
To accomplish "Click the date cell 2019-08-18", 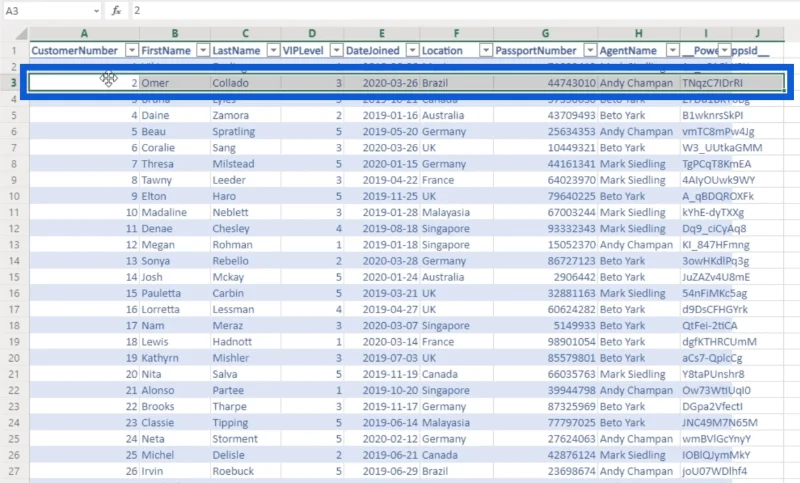I will pyautogui.click(x=382, y=228).
